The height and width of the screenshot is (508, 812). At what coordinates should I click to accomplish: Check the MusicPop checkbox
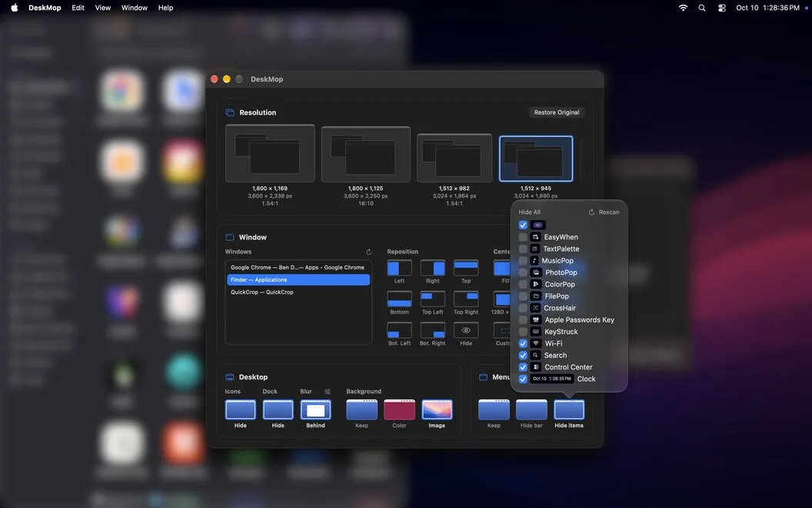tap(523, 261)
